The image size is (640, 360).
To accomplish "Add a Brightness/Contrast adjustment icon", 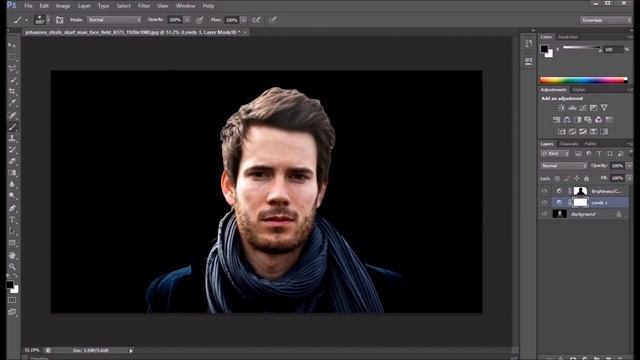I will (562, 108).
